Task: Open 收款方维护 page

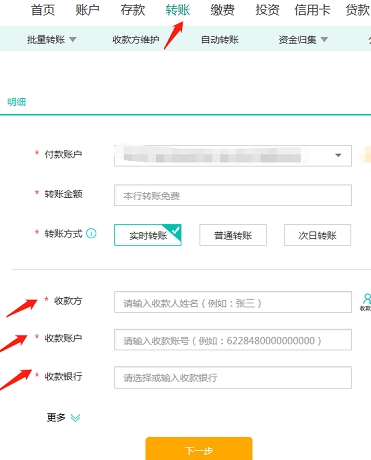Action: pos(136,40)
